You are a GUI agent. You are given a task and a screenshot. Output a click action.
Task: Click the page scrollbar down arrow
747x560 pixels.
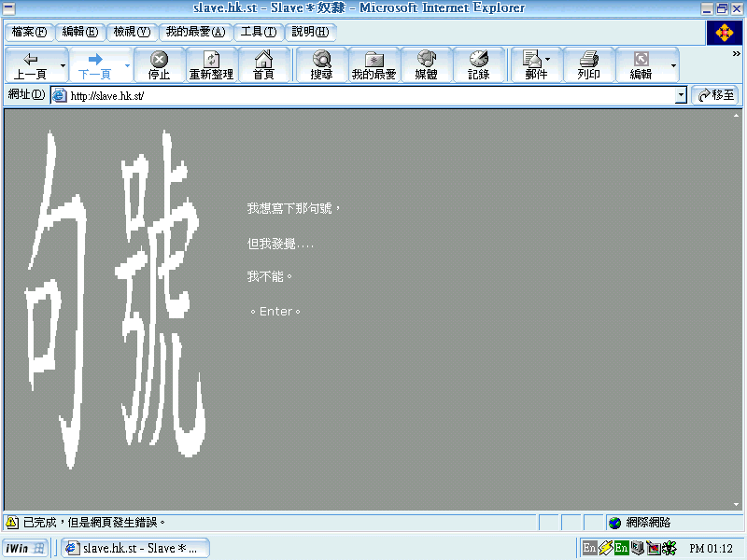pos(736,504)
